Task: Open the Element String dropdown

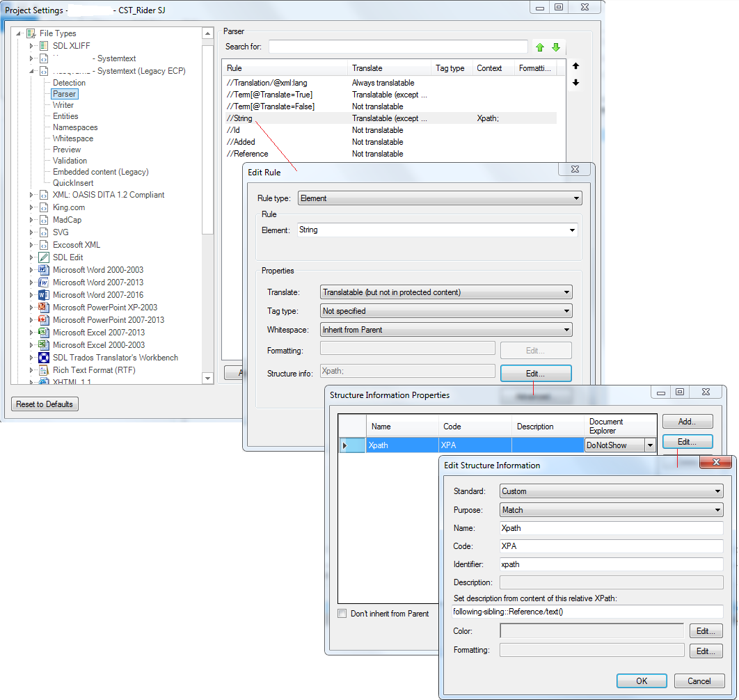Action: coord(572,230)
